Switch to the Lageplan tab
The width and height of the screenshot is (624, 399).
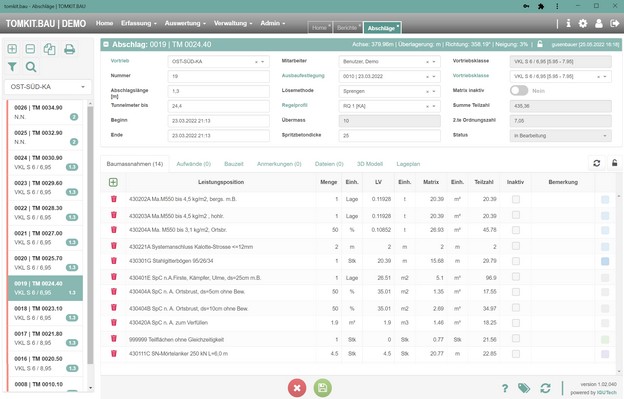408,164
